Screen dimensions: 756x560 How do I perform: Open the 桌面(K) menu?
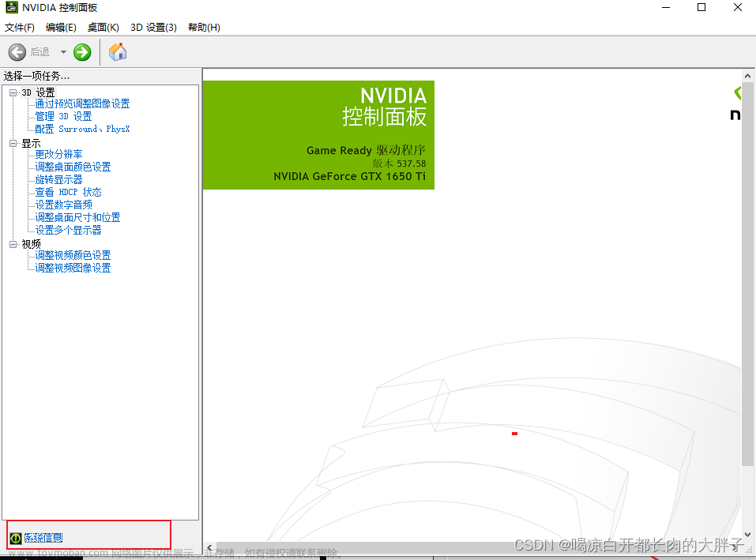[x=103, y=28]
